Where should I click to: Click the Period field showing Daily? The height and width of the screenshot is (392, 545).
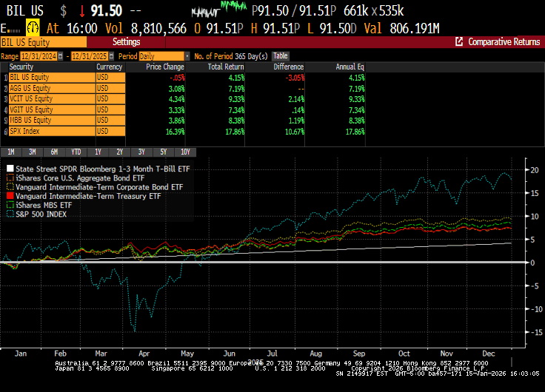tap(161, 56)
